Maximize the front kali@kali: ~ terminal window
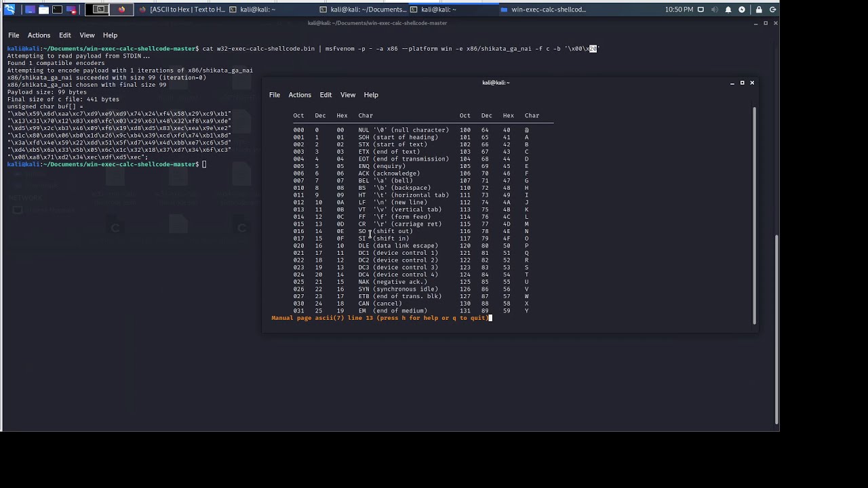Image resolution: width=868 pixels, height=488 pixels. coord(742,83)
